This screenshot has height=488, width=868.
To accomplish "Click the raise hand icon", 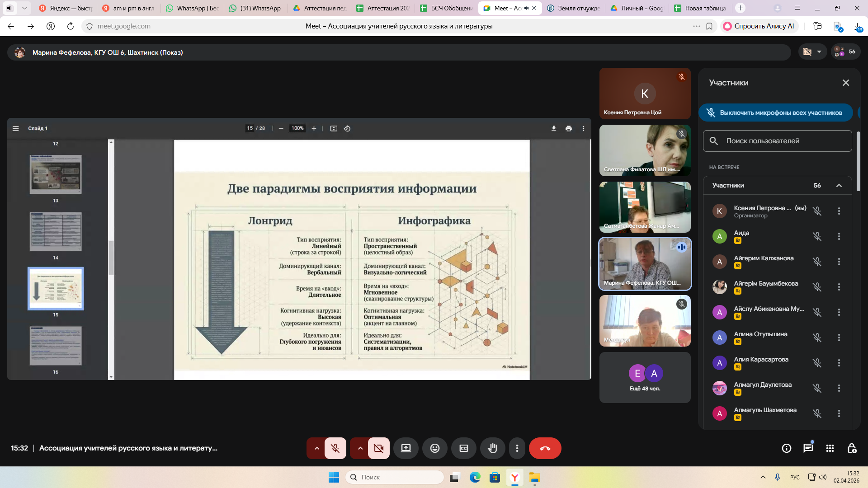I will pos(492,448).
